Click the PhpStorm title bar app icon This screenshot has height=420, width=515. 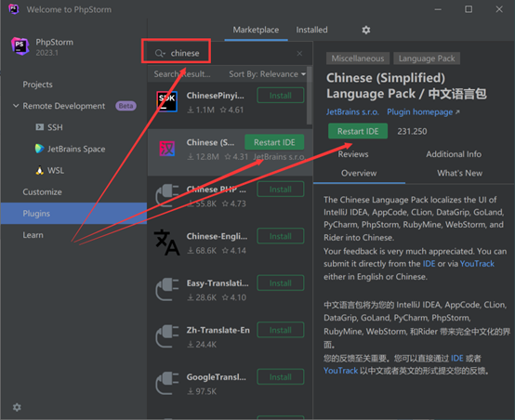(x=13, y=9)
